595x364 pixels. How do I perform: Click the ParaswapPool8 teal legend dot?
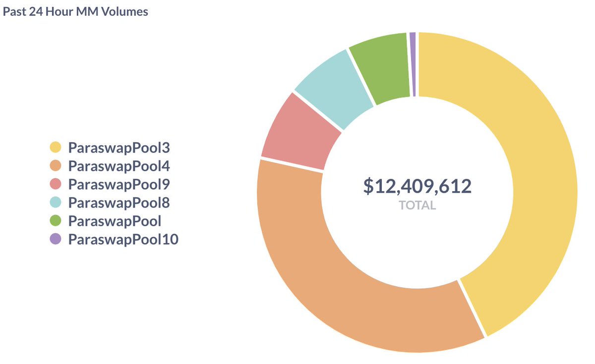coord(56,203)
